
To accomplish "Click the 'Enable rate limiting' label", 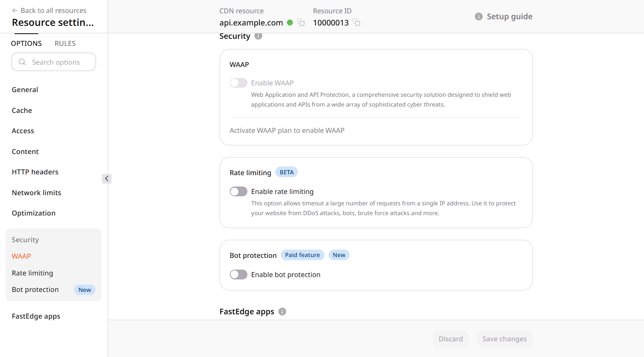I will click(282, 192).
